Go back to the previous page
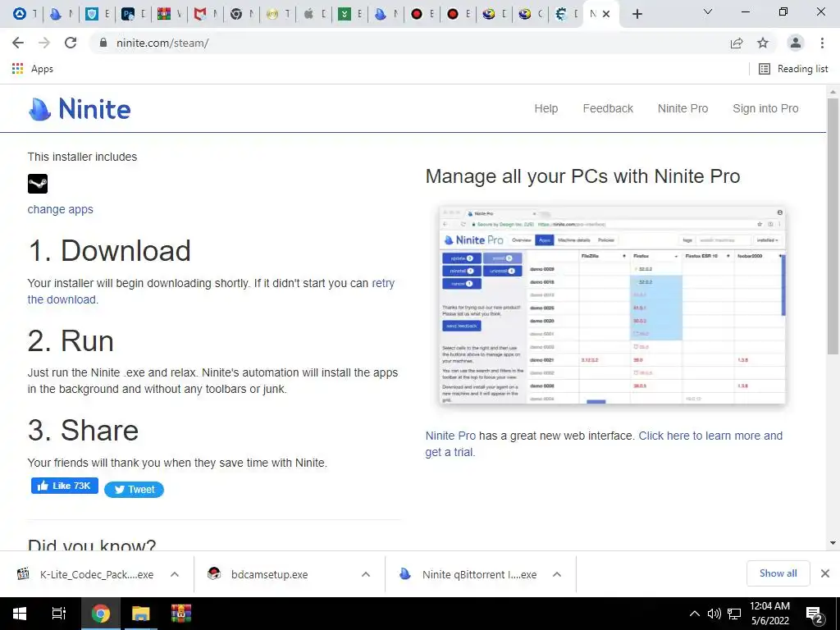Image resolution: width=840 pixels, height=630 pixels. pyautogui.click(x=18, y=43)
